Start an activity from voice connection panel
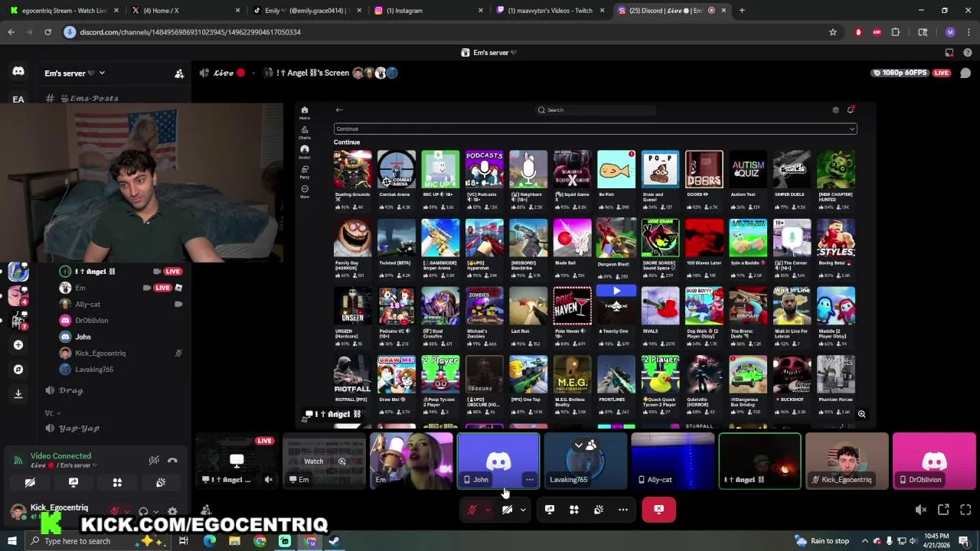The height and width of the screenshot is (551, 980). click(117, 483)
